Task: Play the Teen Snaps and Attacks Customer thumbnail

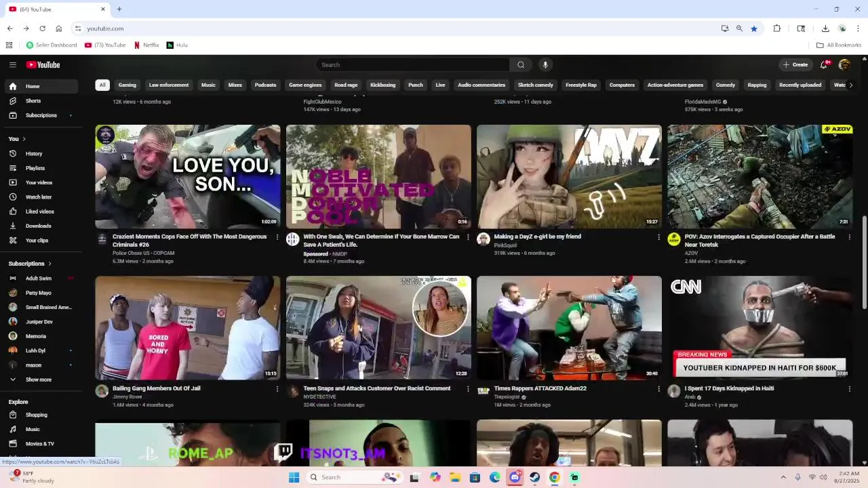Action: [x=378, y=327]
